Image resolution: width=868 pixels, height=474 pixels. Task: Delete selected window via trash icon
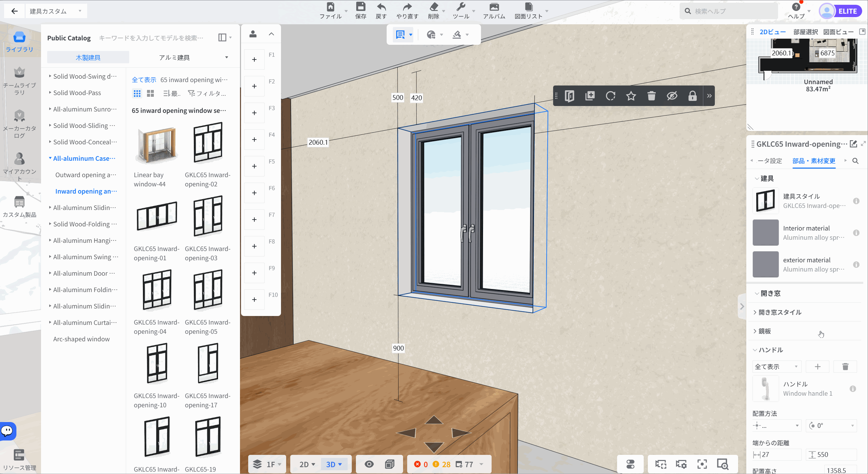[652, 96]
